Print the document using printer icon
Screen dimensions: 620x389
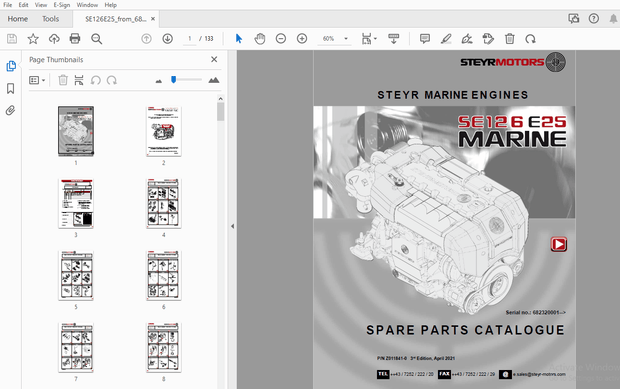click(x=75, y=38)
